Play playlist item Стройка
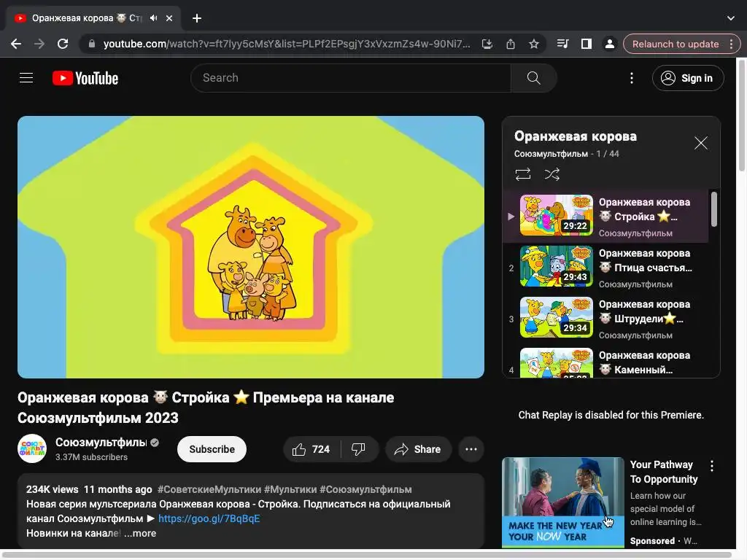This screenshot has height=560, width=747. [605, 216]
